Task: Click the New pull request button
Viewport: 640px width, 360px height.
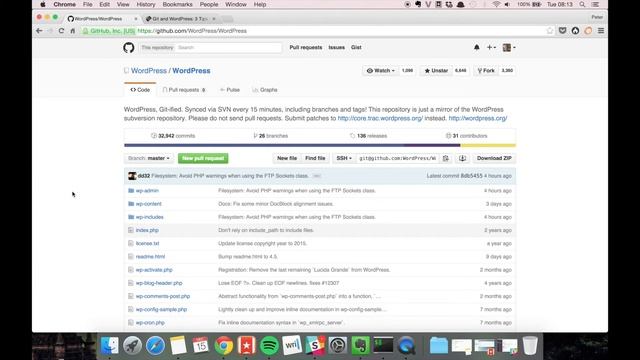Action: tap(203, 158)
